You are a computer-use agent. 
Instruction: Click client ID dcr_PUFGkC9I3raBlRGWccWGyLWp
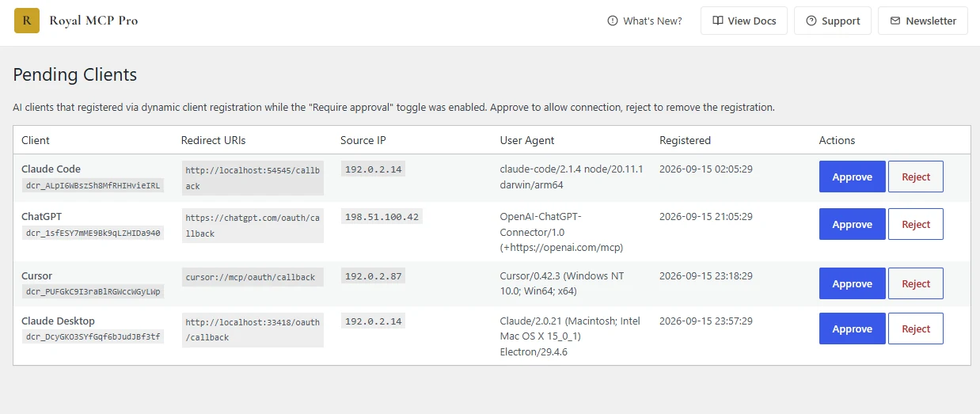[93, 291]
